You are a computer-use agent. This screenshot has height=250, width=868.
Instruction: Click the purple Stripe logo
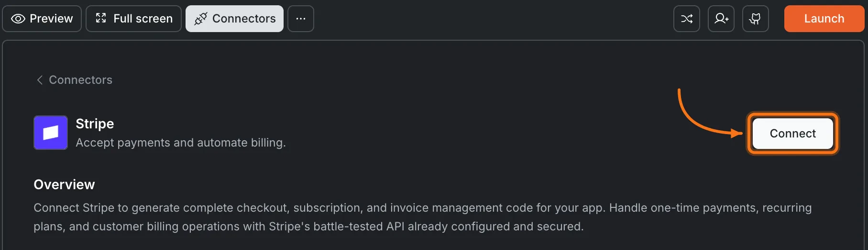pyautogui.click(x=51, y=133)
